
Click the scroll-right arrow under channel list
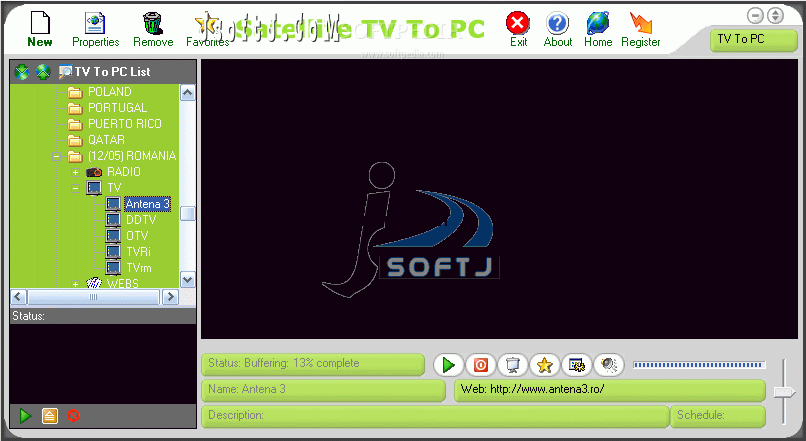point(170,297)
